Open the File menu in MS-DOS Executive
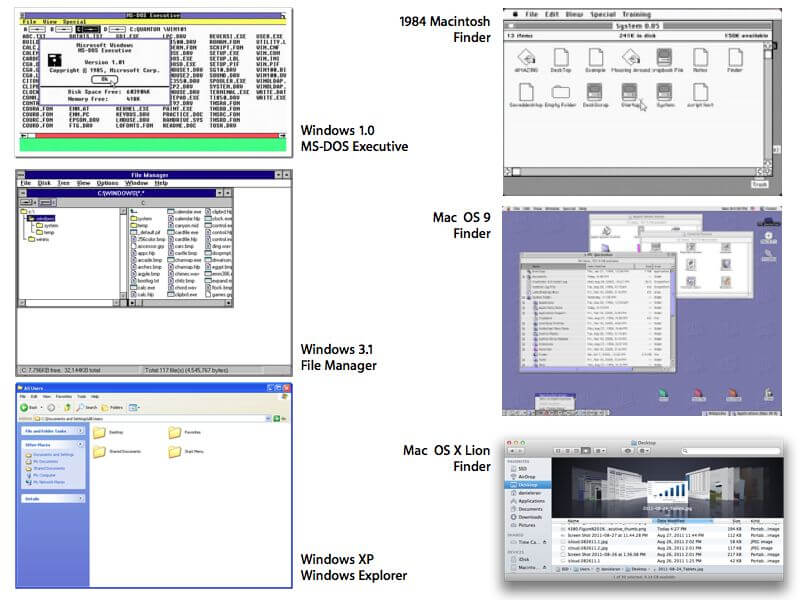 pos(29,22)
